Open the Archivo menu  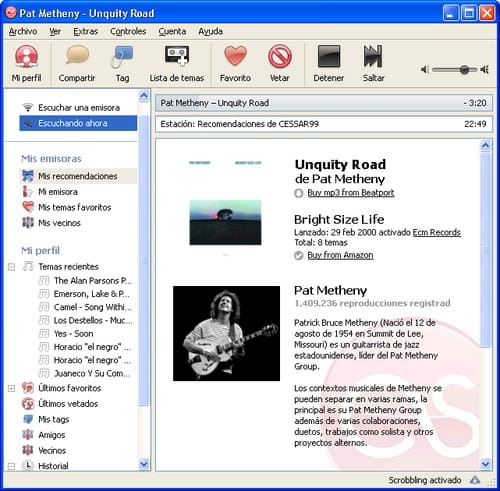pos(23,31)
